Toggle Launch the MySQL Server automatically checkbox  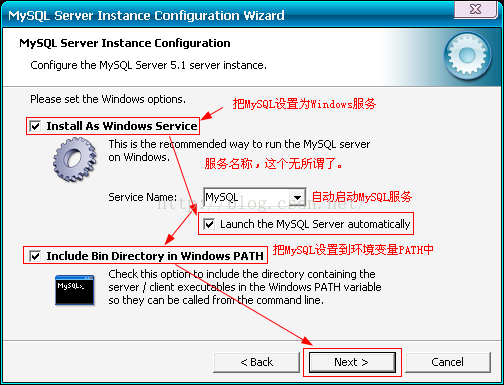209,224
